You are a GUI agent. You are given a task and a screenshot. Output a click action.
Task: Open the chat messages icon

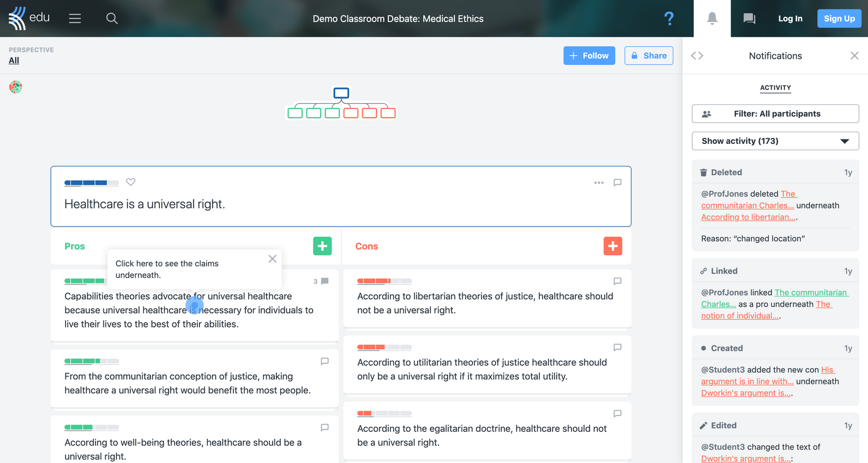point(749,18)
